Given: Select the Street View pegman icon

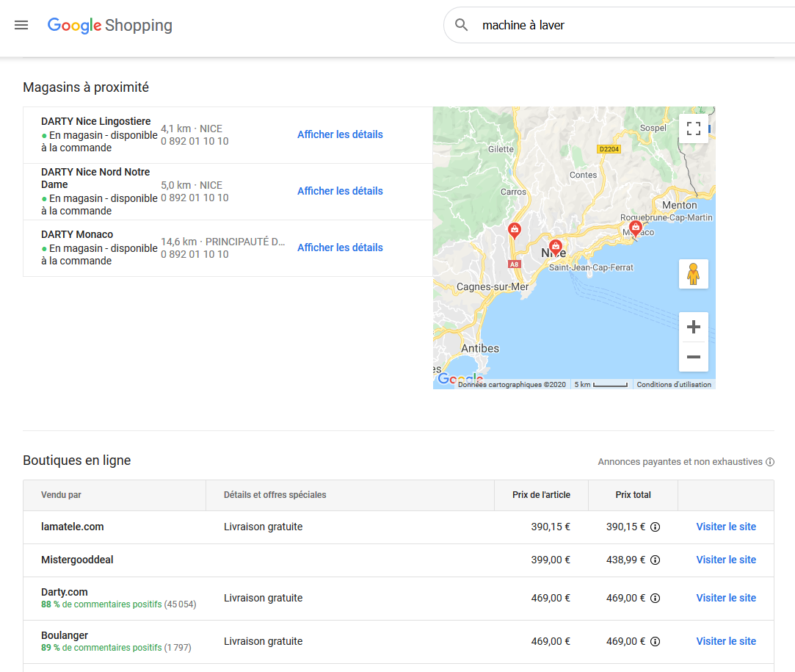Looking at the screenshot, I should [x=693, y=274].
